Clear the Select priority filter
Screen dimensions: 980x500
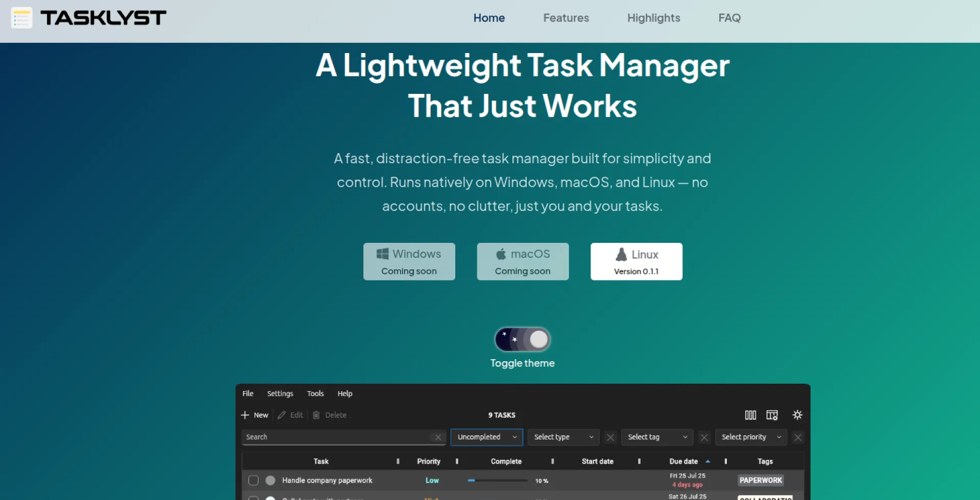pos(798,437)
